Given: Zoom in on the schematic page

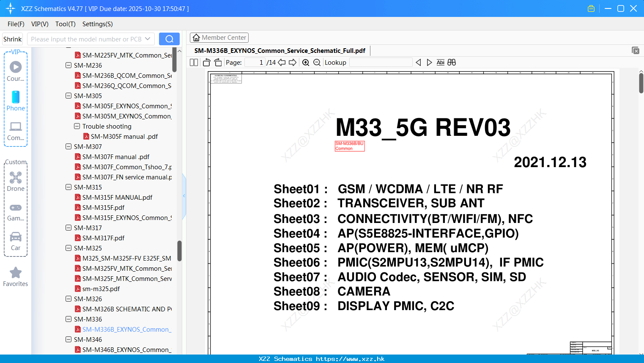Looking at the screenshot, I should click(305, 62).
